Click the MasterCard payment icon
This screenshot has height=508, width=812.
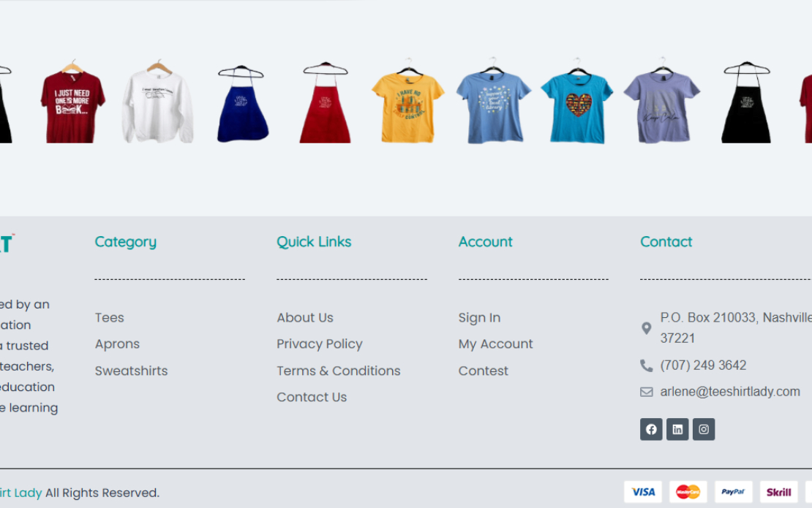point(688,491)
